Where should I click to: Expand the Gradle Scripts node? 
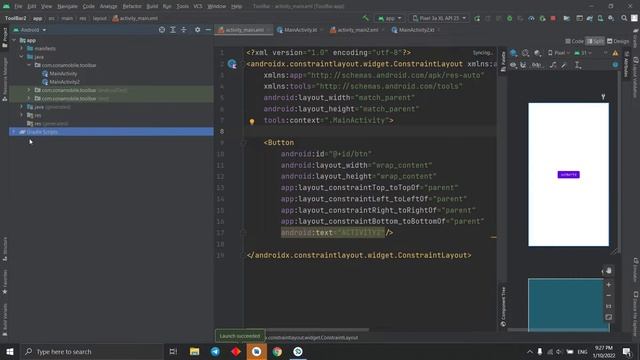coord(14,132)
